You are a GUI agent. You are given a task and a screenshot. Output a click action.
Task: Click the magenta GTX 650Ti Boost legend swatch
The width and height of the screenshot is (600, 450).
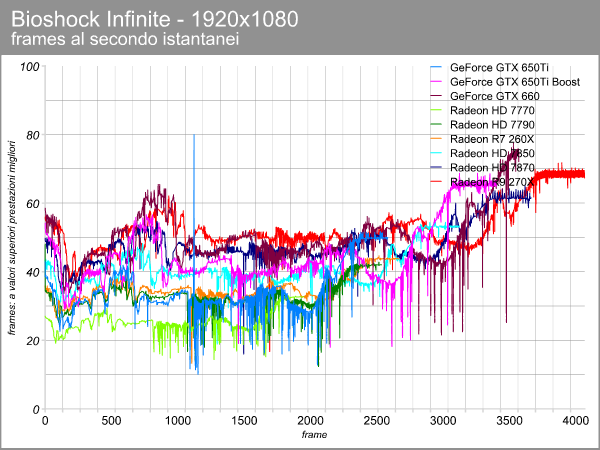pyautogui.click(x=436, y=82)
